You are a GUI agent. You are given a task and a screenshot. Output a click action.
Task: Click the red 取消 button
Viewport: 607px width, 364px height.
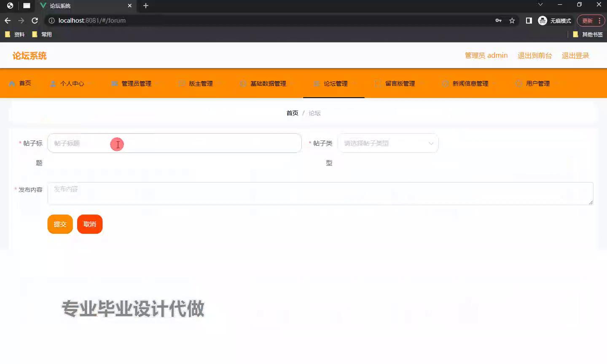pos(90,224)
